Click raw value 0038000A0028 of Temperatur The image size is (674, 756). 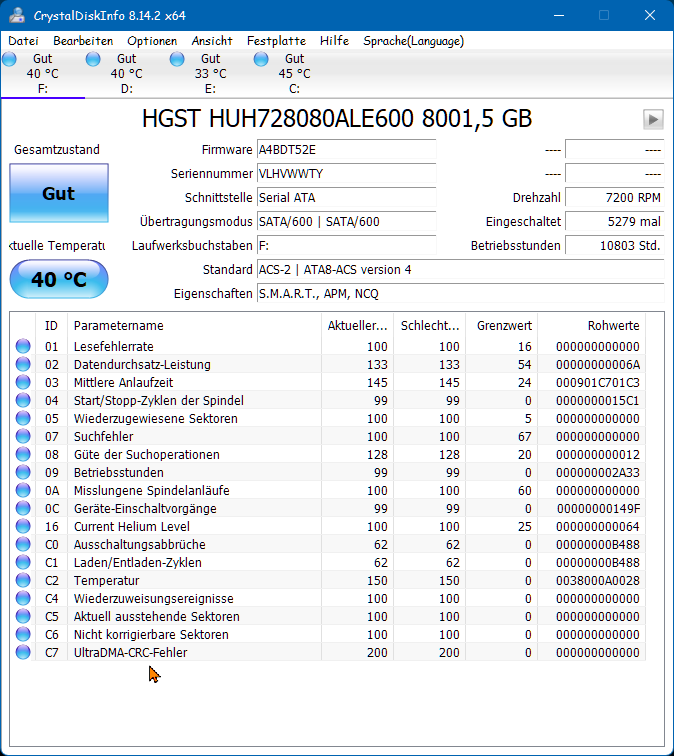597,580
